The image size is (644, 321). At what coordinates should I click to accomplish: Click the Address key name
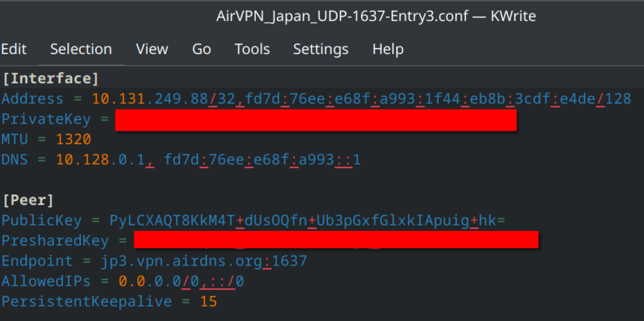pos(32,98)
